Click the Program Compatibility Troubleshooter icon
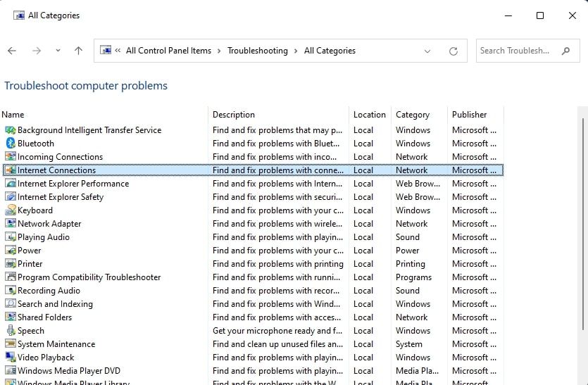588x385 pixels. click(10, 277)
